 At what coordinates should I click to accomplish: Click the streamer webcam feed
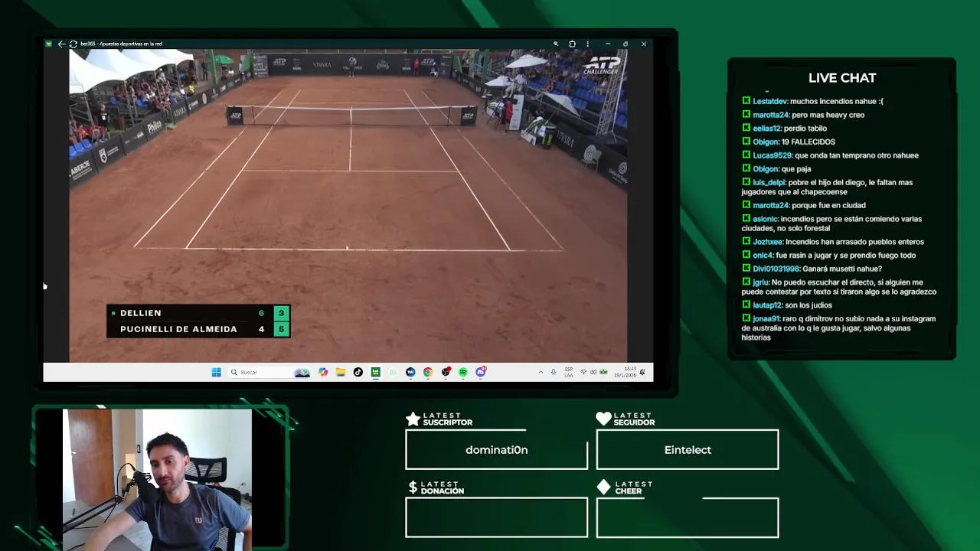[x=157, y=480]
